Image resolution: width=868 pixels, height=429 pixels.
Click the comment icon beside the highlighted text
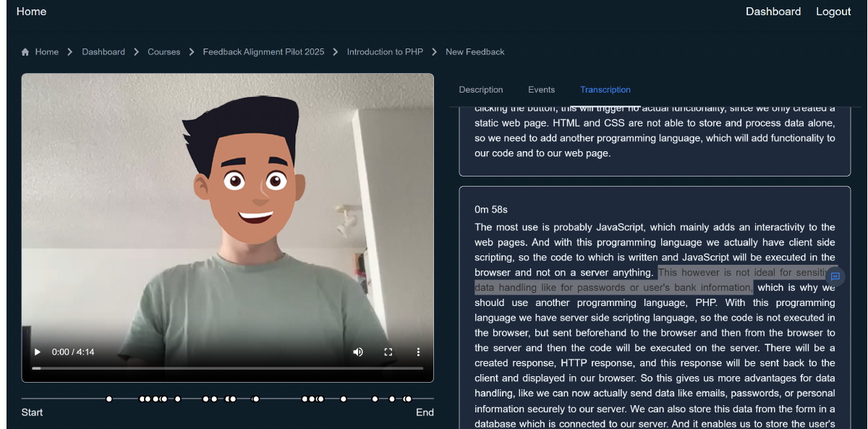click(x=835, y=276)
